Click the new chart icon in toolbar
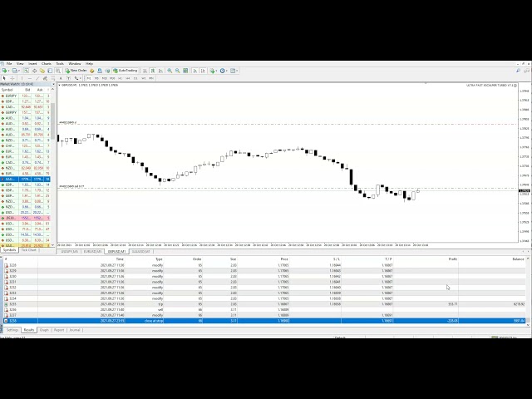532x399 pixels. coord(4,71)
